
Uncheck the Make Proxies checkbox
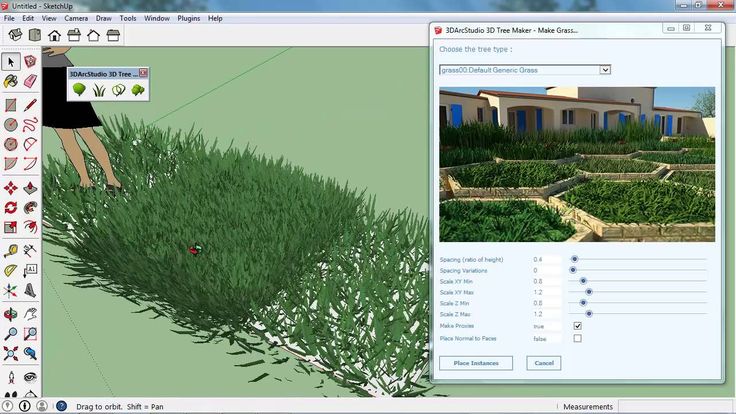[577, 326]
